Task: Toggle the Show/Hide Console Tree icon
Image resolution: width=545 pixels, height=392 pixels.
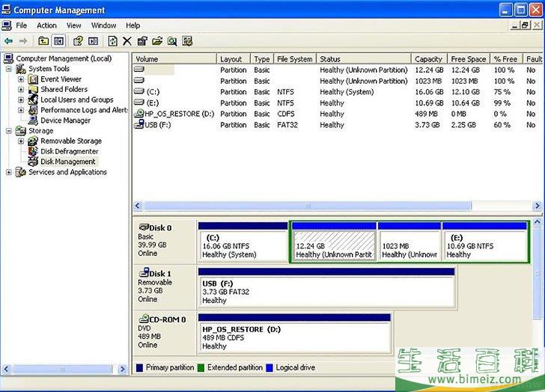Action: 58,41
